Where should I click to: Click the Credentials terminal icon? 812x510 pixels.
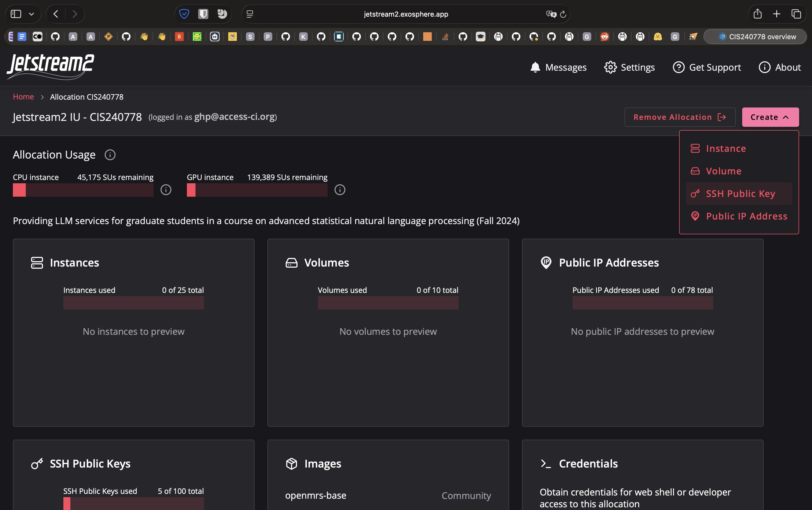click(546, 464)
